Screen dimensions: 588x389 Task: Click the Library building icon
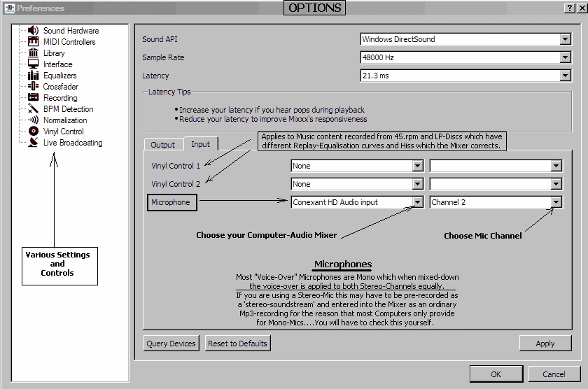point(33,53)
